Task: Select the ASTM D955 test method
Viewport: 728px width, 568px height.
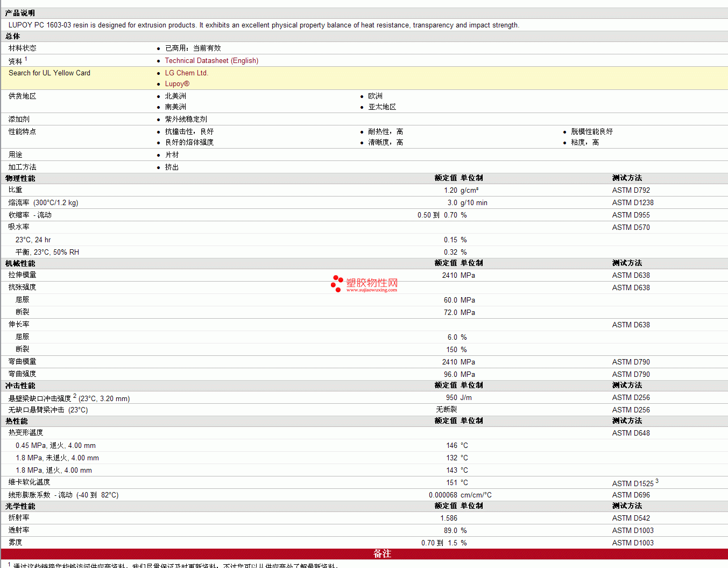Action: [631, 215]
